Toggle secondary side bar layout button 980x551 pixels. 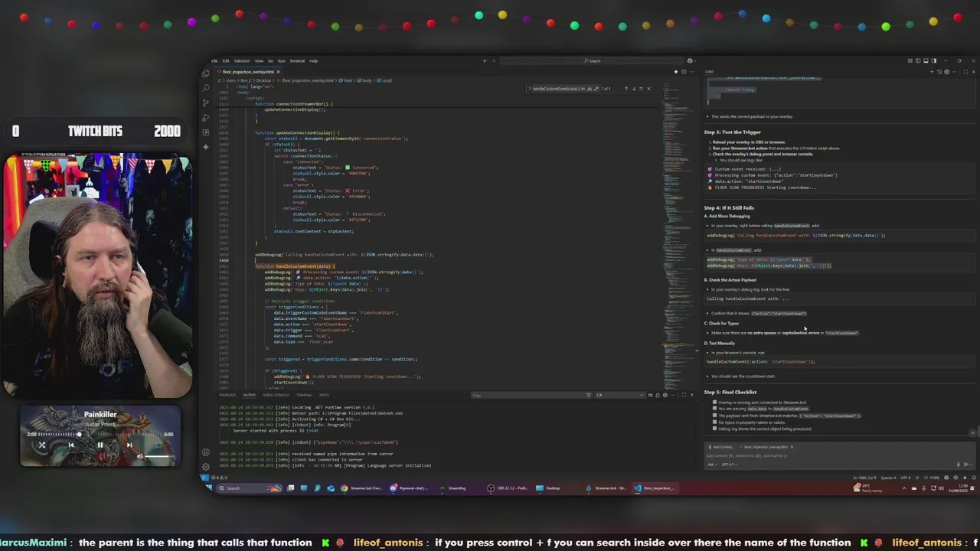click(934, 60)
